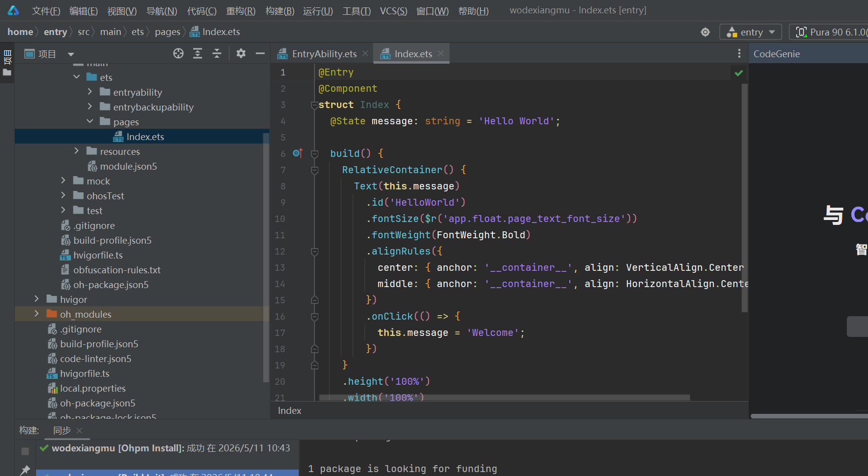Click the editor horizontal scrollbar
Viewport: 868px width, 476px height.
click(x=504, y=398)
